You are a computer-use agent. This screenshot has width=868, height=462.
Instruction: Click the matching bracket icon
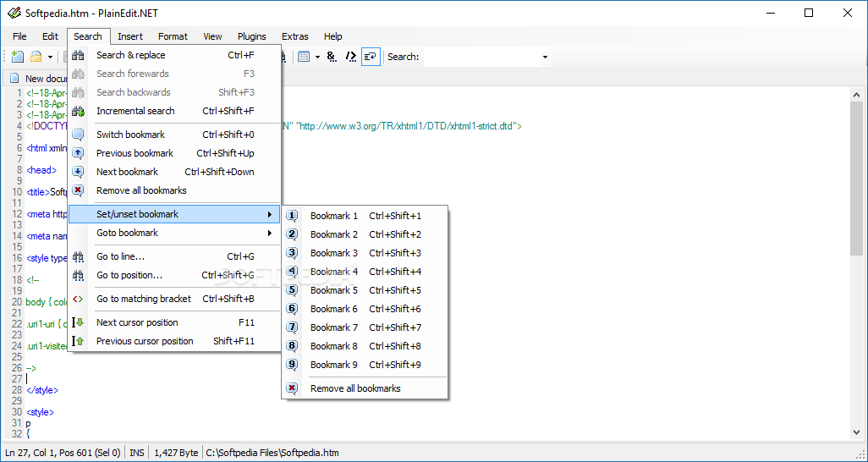[78, 300]
